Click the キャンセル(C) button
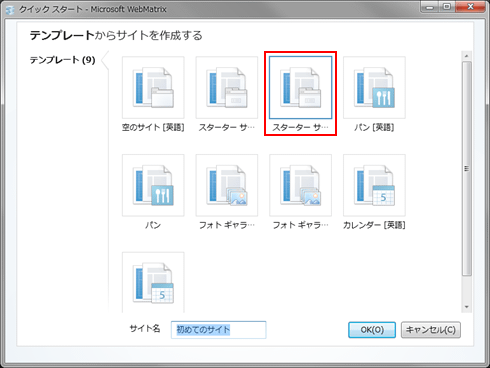Image resolution: width=490 pixels, height=368 pixels. 431,330
